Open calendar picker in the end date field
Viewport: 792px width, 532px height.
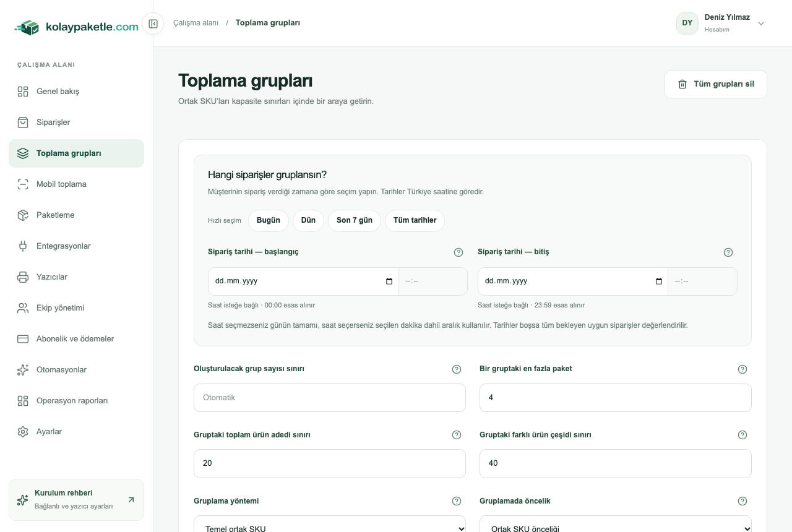pyautogui.click(x=659, y=281)
